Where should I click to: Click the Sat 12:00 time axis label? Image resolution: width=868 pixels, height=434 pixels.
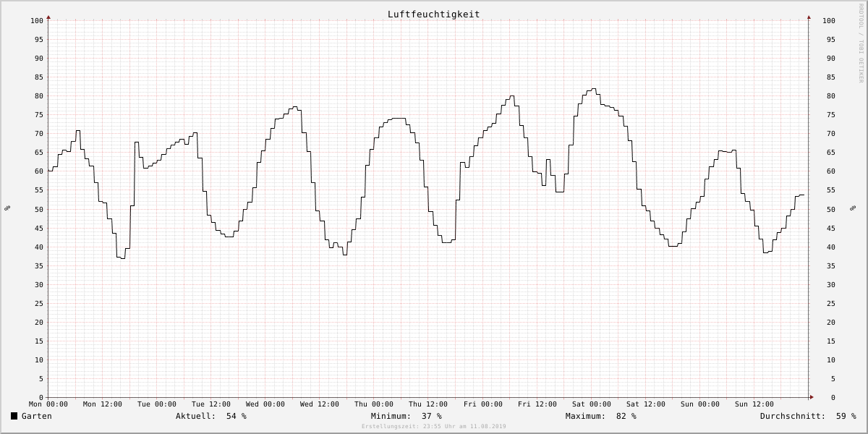(x=646, y=404)
